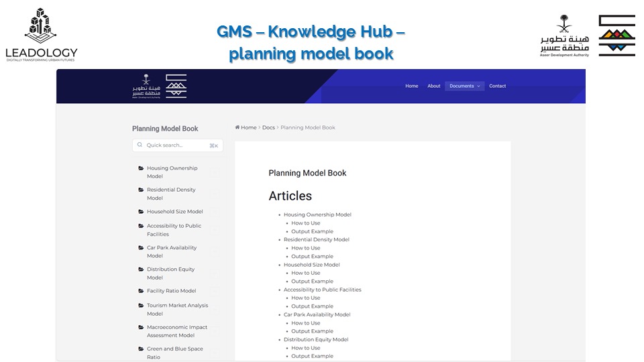
Task: Go to the About page in navbar
Action: tap(434, 86)
